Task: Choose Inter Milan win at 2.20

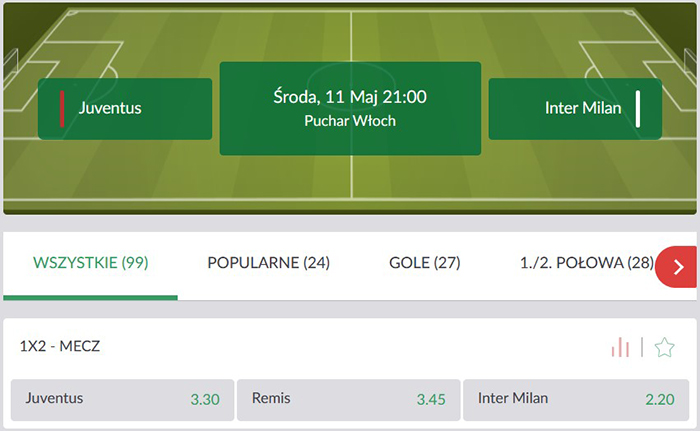Action: pyautogui.click(x=576, y=399)
